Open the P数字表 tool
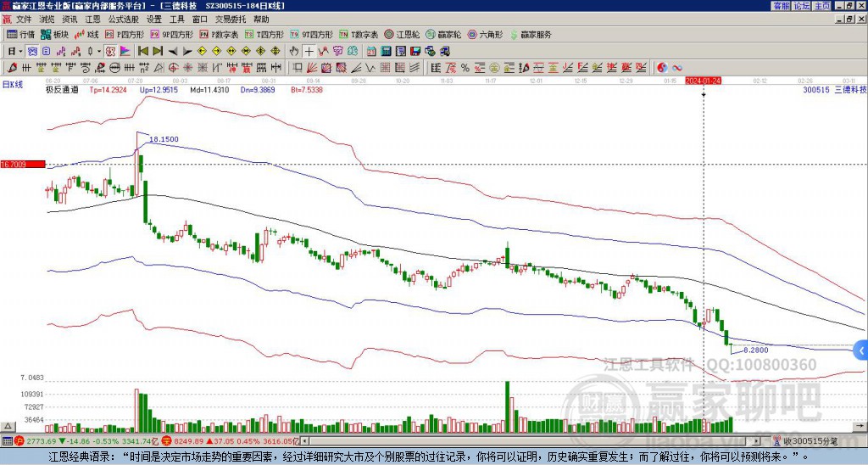The height and width of the screenshot is (465, 868). [x=219, y=34]
